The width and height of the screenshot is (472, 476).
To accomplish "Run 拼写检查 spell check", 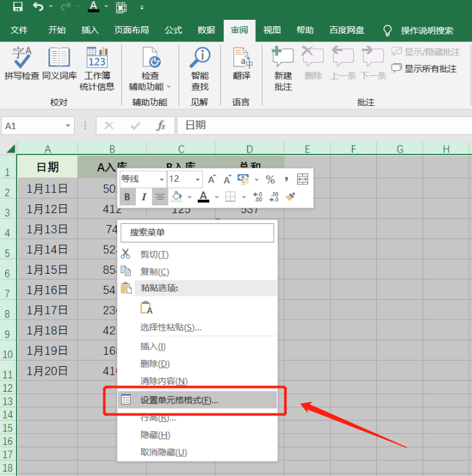I will pos(22,64).
